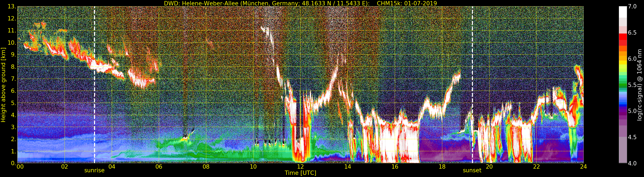Click the x-axis tick label '18'
Image resolution: width=644 pixels, height=177 pixels.
[x=442, y=166]
